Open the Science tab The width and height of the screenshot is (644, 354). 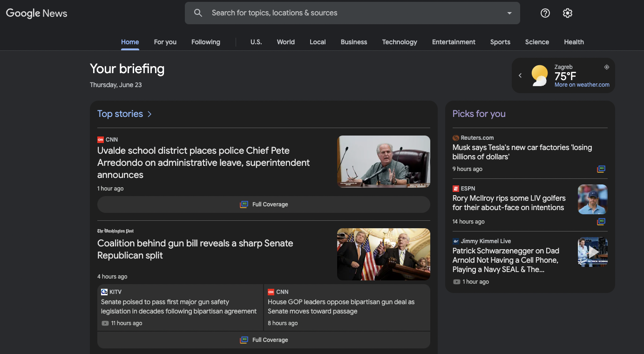click(537, 42)
